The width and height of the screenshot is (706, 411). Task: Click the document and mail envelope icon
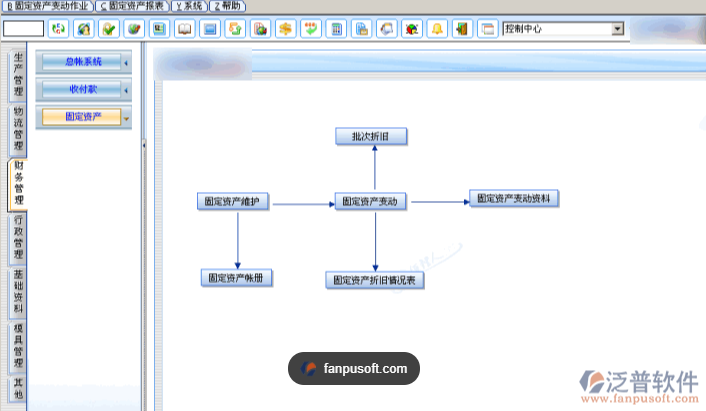(x=362, y=29)
